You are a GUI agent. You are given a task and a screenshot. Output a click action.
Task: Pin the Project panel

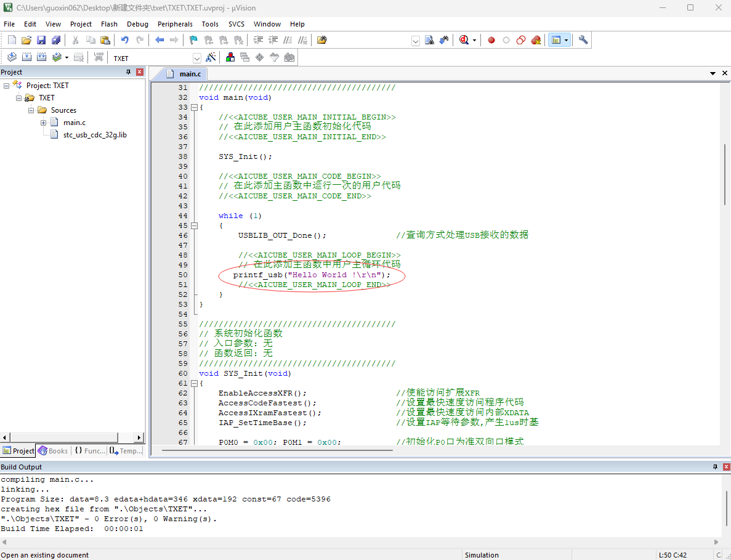128,72
